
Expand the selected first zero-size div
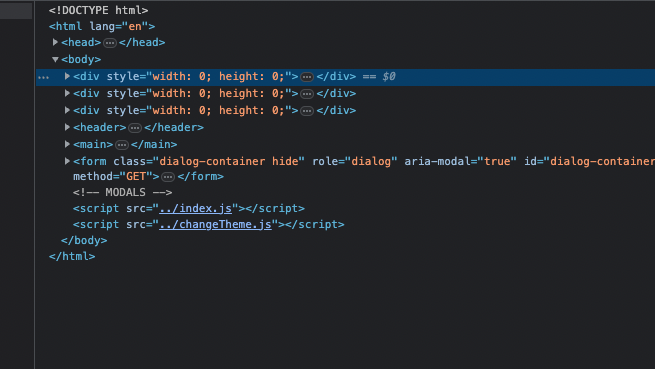click(x=67, y=76)
